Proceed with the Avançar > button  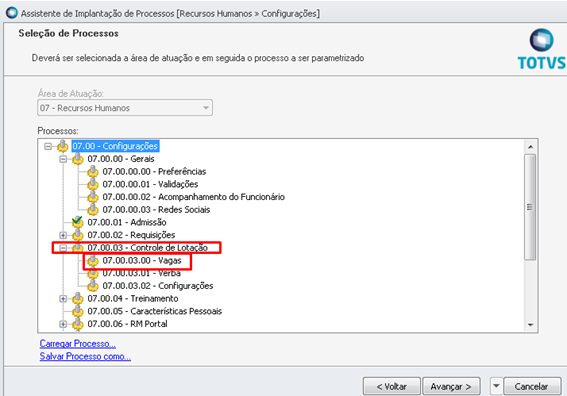451,386
